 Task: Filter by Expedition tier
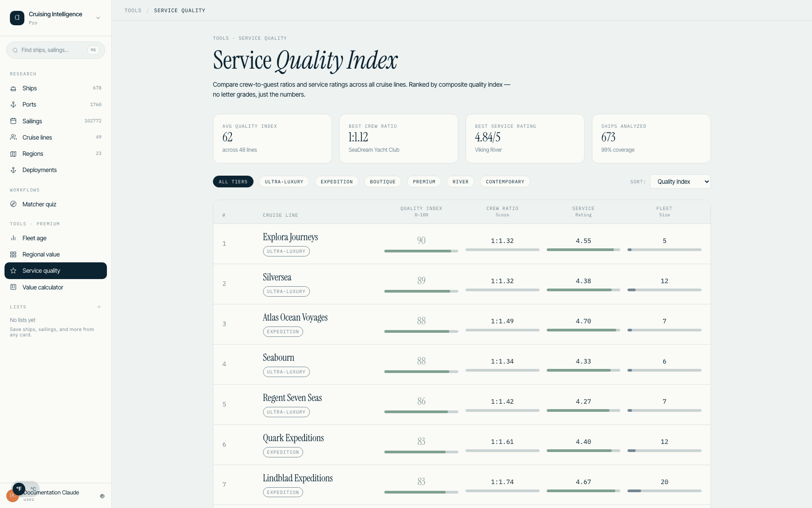coord(337,182)
